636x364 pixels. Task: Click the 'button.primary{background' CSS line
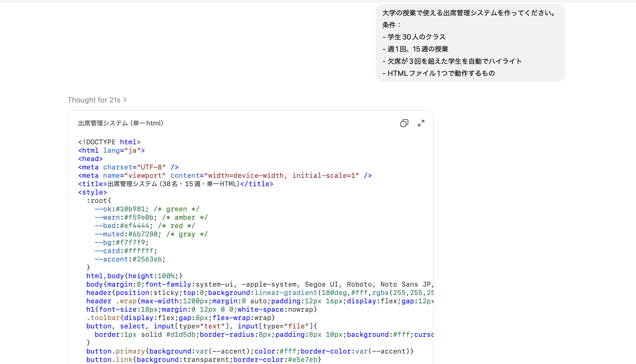250,351
